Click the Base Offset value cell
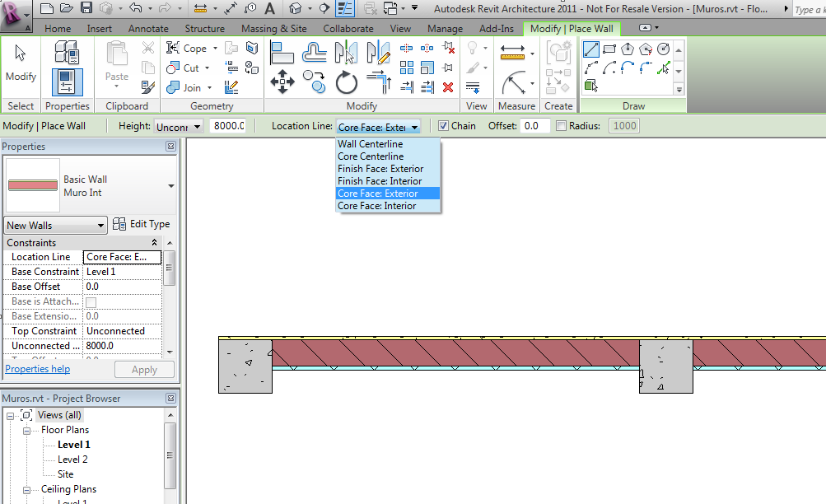Viewport: 826px width, 504px height. click(x=122, y=287)
